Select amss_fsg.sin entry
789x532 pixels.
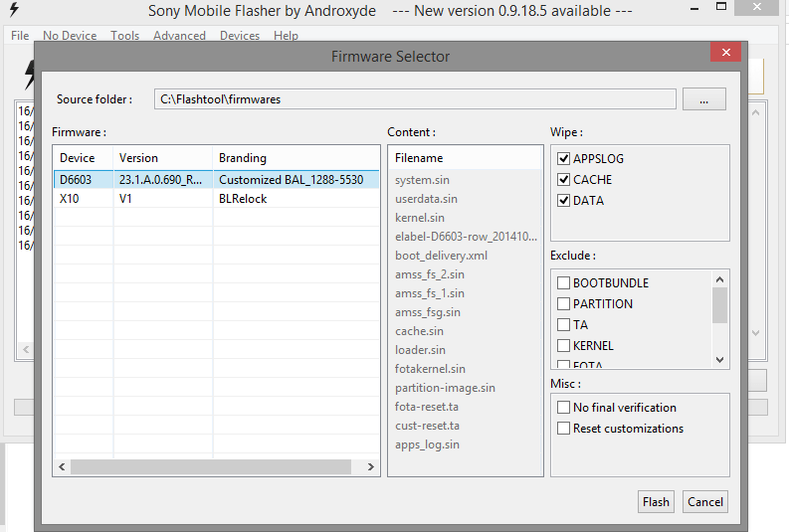[428, 312]
